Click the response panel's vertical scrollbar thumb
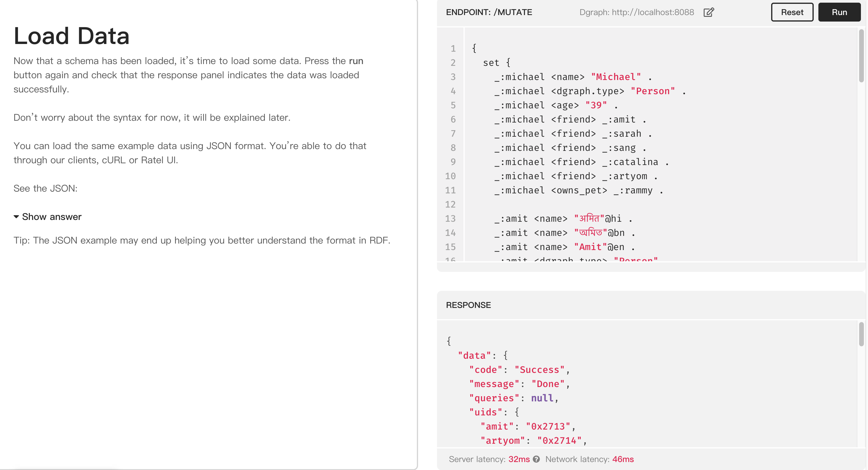The height and width of the screenshot is (470, 868). pos(861,334)
